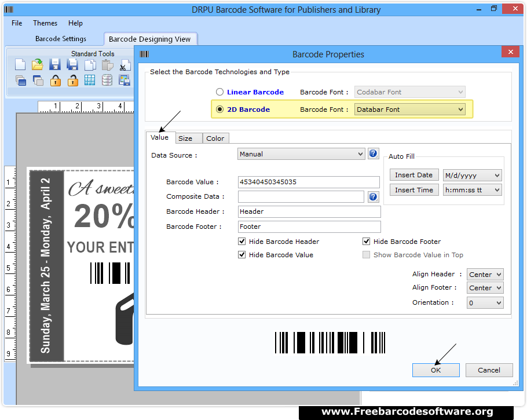This screenshot has height=420, width=527.
Task: Click the Unlock open-padlock icon
Action: pos(72,81)
